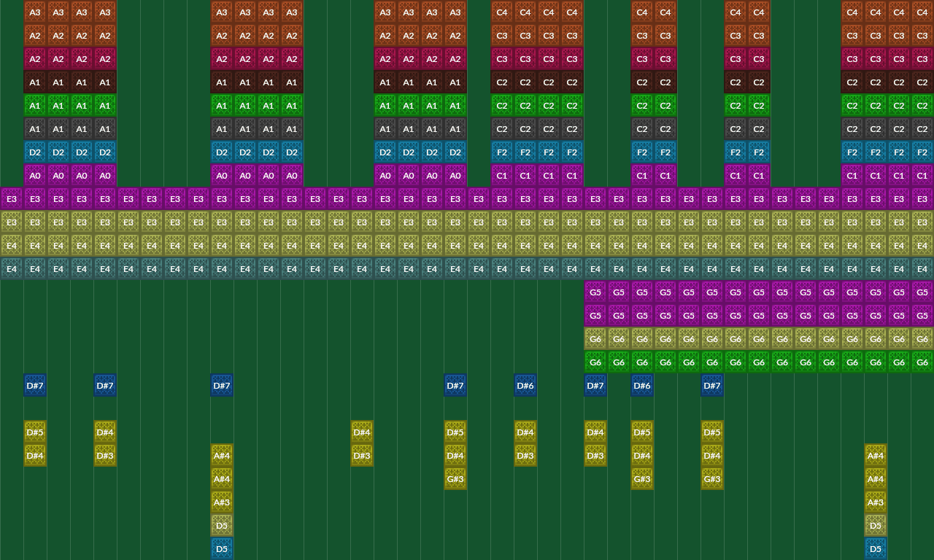This screenshot has width=934, height=560.
Task: Click the leftmost magenta E3 block
Action: tap(12, 199)
